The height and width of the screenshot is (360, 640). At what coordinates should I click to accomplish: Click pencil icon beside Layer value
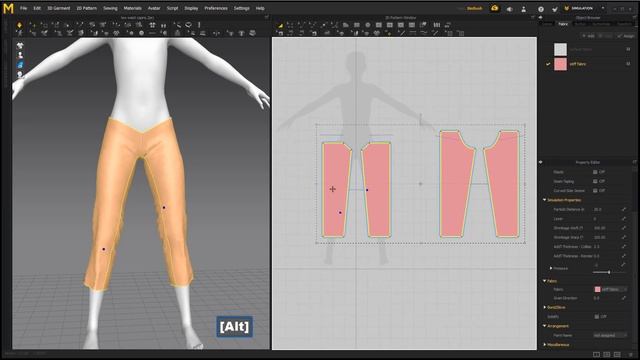tap(624, 219)
